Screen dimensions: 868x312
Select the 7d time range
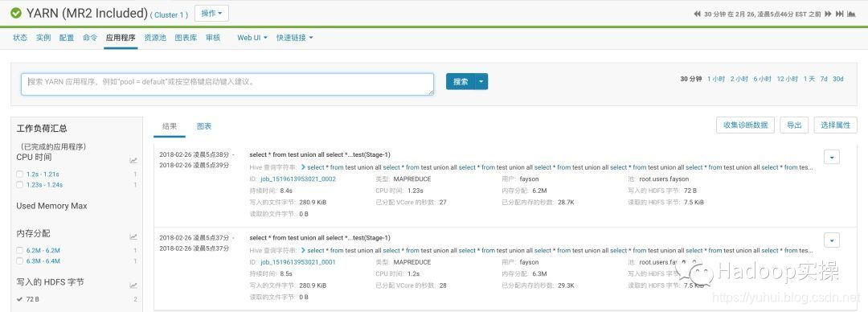coord(824,80)
